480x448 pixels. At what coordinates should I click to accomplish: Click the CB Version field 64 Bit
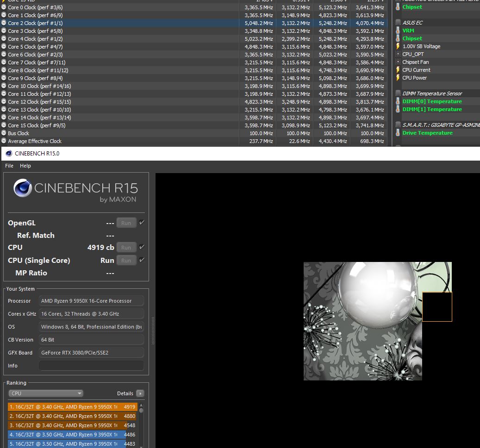[91, 340]
